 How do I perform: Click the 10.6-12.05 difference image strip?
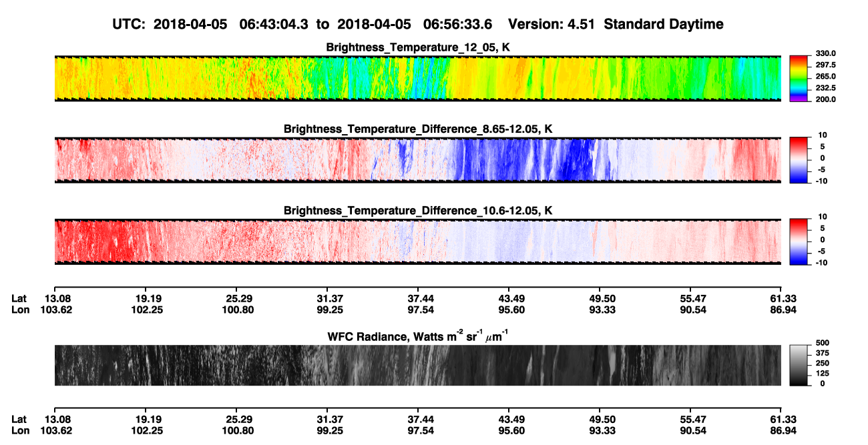(x=418, y=242)
